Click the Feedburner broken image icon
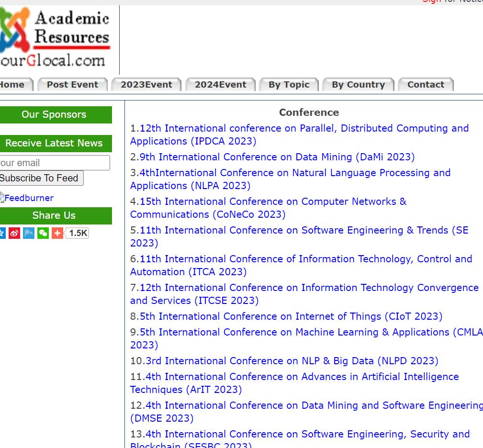 [x=2, y=198]
